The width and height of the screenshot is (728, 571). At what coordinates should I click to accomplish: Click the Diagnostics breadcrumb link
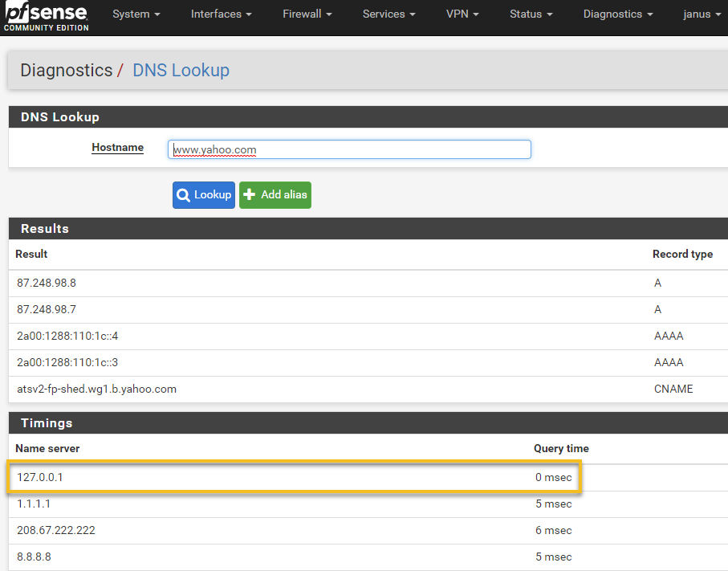[66, 71]
